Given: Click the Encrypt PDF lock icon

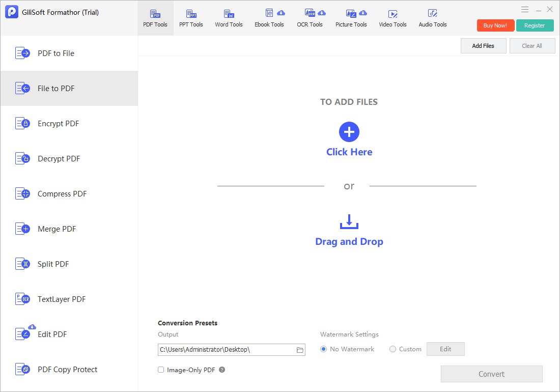Looking at the screenshot, I should [22, 124].
